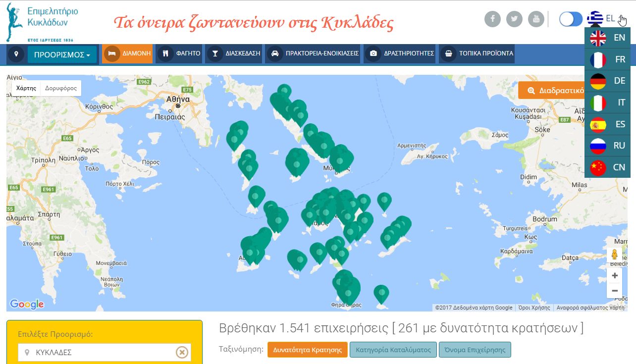Open the ΔΡΑΣΤΗΡΙΟΤΗΤΕΣ category tab
Viewport: 636px width, 364px height.
402,53
